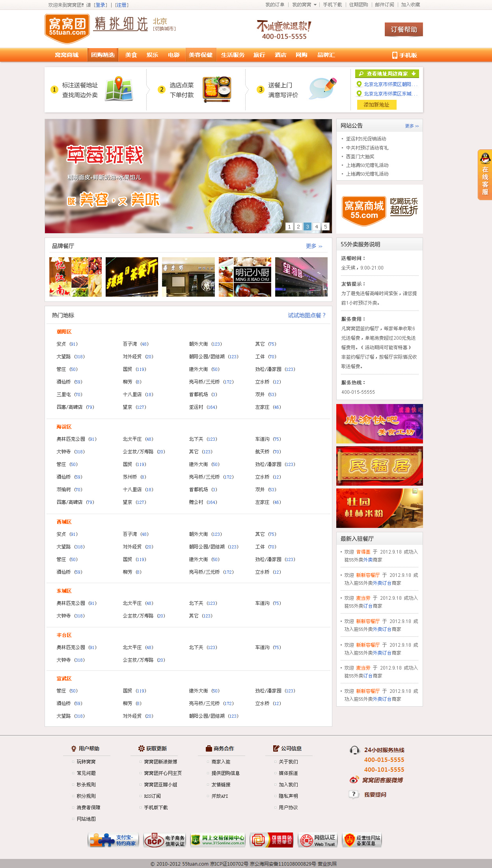Click 魏公村 (164) landmark
The height and width of the screenshot is (868, 492).
tap(203, 502)
